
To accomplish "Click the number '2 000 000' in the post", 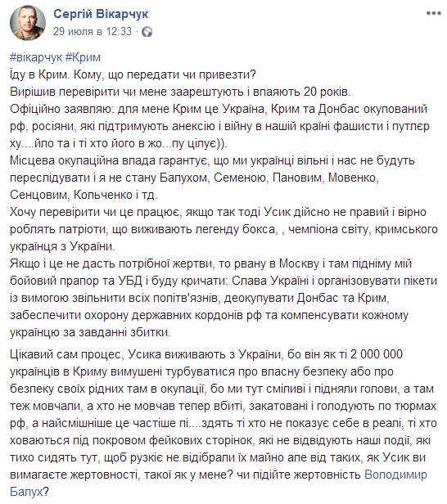I will [377, 354].
